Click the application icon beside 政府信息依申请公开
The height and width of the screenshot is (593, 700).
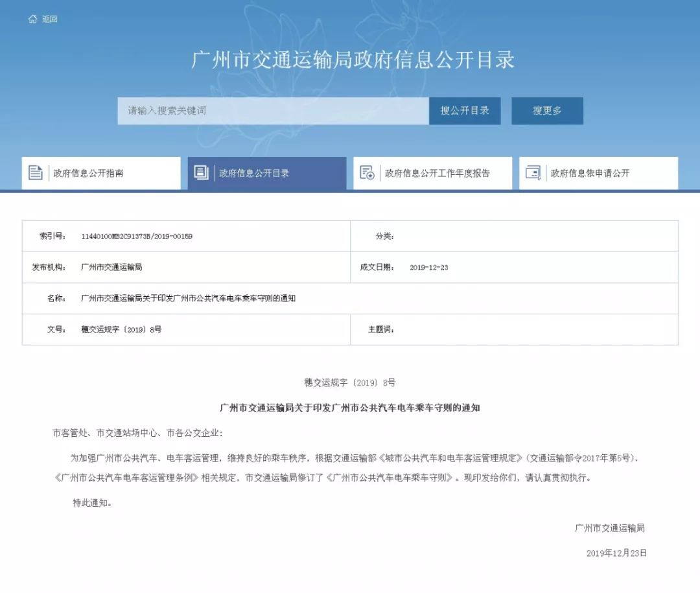click(533, 173)
